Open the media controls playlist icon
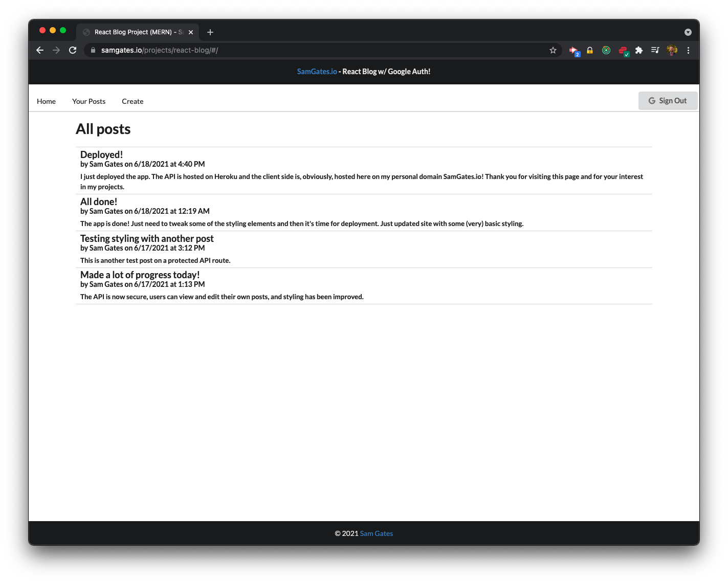Viewport: 728px width, 583px height. 655,50
